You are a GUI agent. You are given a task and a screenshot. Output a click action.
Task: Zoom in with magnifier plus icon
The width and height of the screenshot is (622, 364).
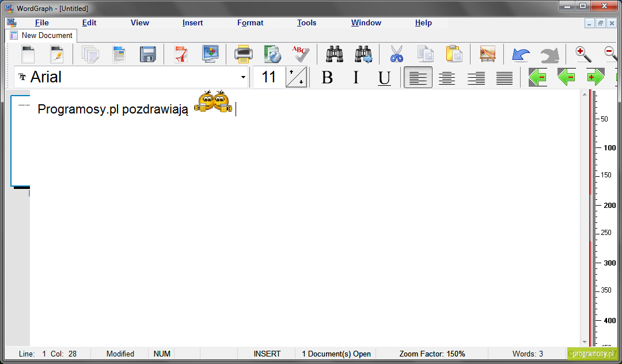pyautogui.click(x=583, y=54)
